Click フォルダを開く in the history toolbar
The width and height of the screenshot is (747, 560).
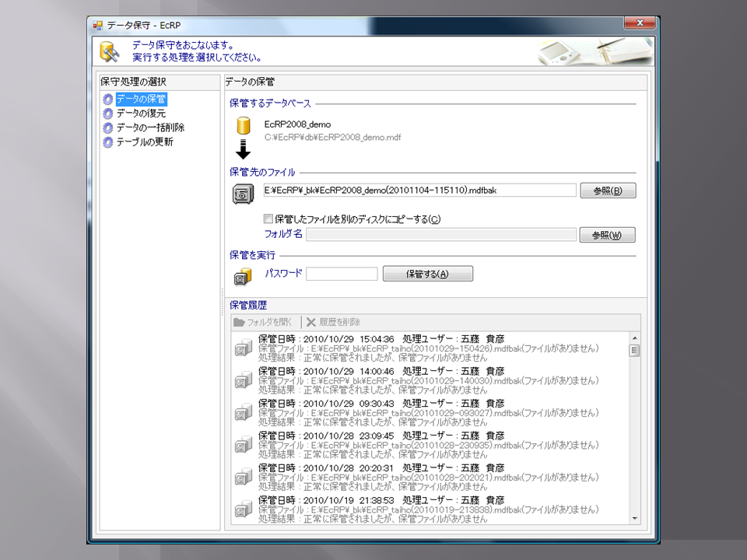[x=263, y=322]
